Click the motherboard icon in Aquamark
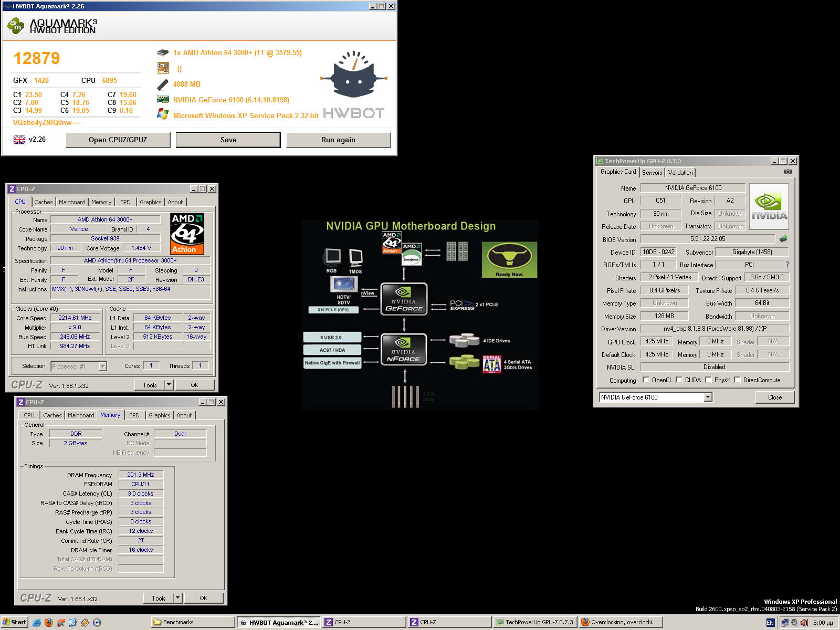840x630 pixels. (163, 68)
